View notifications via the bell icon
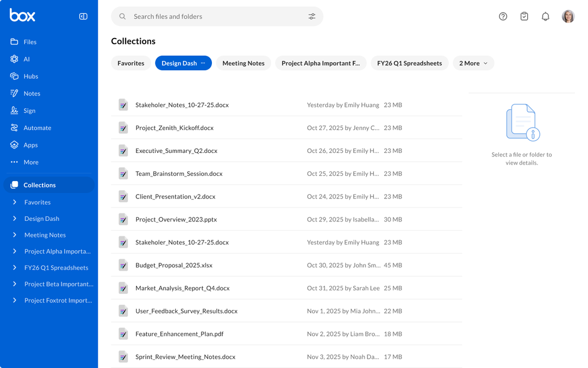 coord(546,17)
